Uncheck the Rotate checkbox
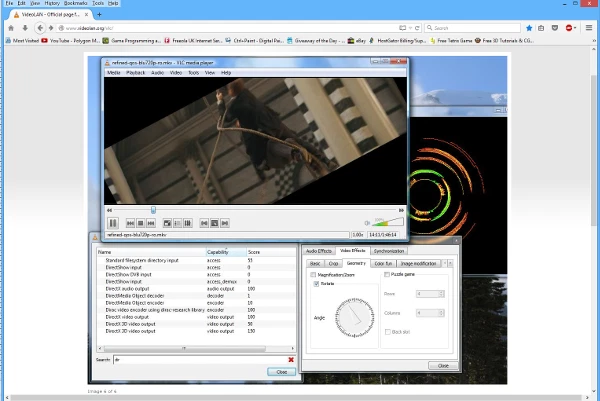Screen dimensions: 600x401 pos(316,284)
